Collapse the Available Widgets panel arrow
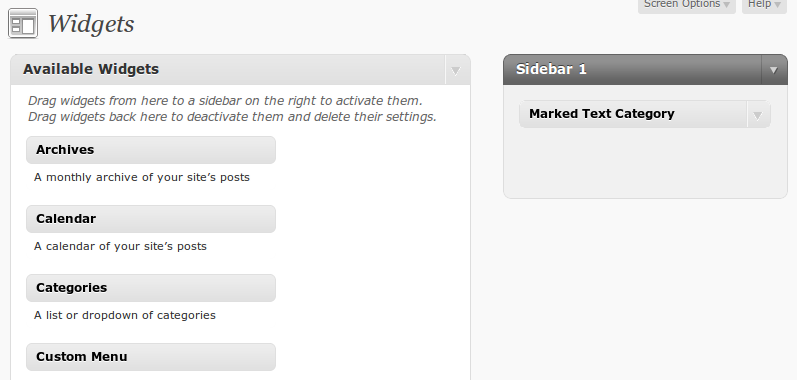The width and height of the screenshot is (797, 380). tap(456, 70)
